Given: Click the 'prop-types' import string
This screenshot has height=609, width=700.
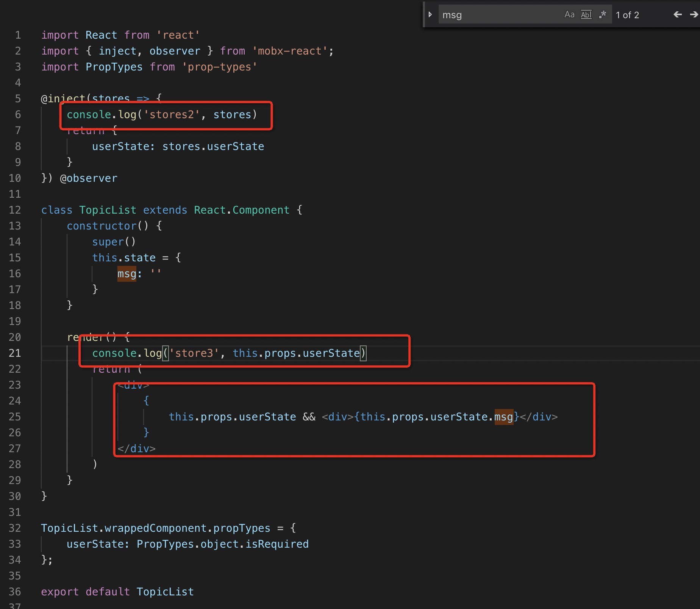Looking at the screenshot, I should tap(220, 67).
